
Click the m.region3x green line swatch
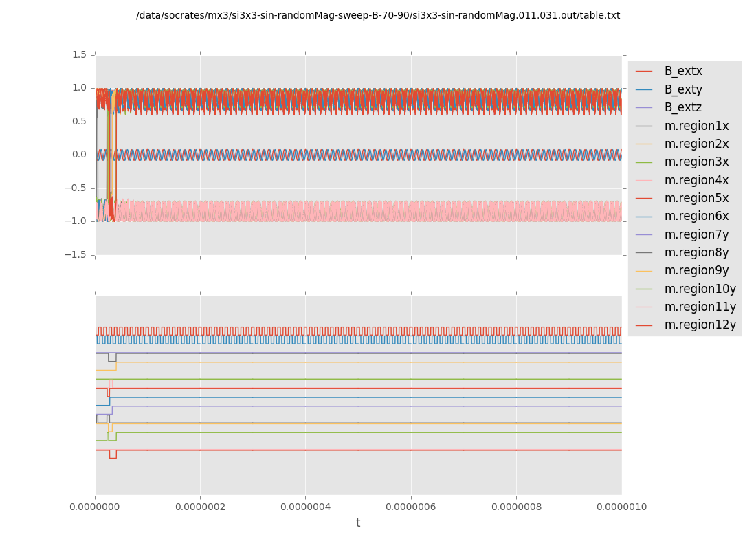click(x=644, y=162)
